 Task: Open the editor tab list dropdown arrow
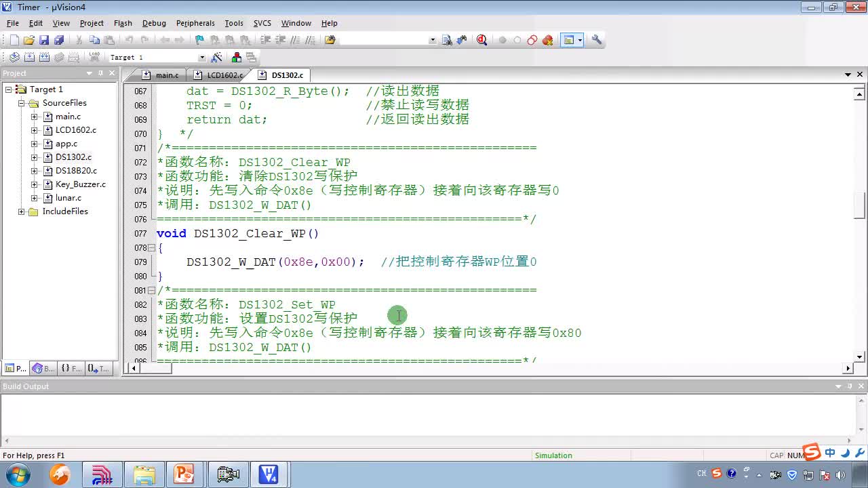click(848, 75)
